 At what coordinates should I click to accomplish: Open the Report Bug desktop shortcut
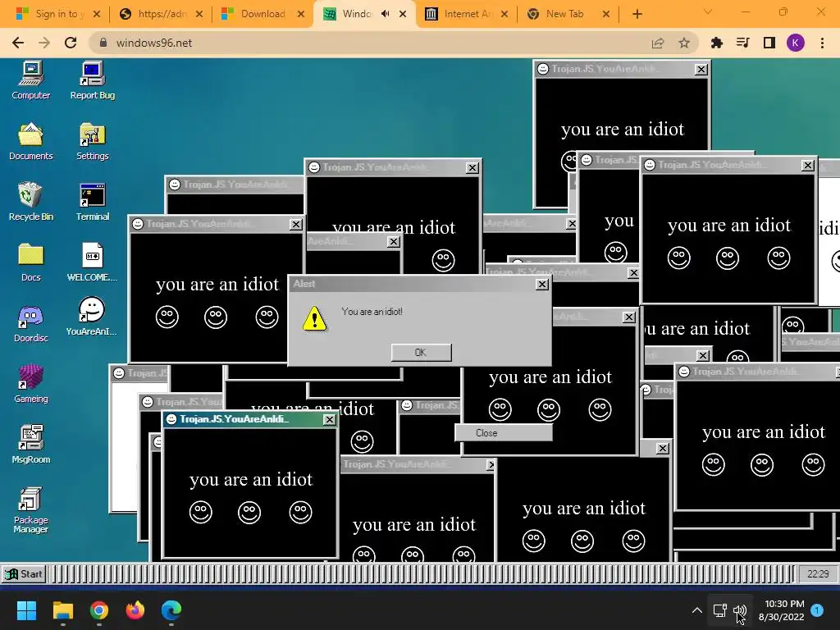click(93, 80)
